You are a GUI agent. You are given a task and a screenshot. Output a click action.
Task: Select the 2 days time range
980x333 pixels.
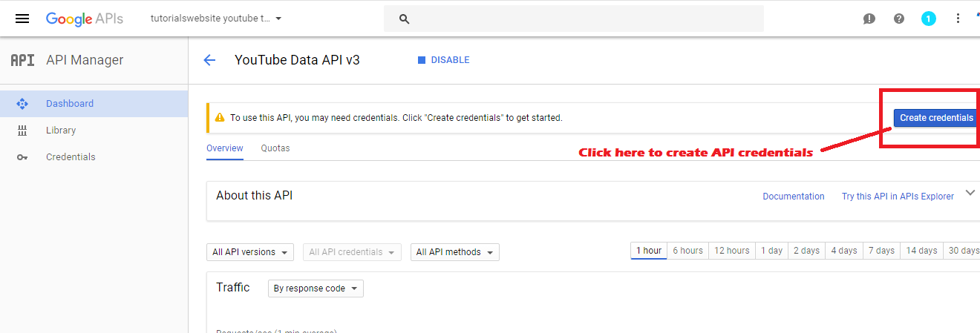tap(806, 251)
